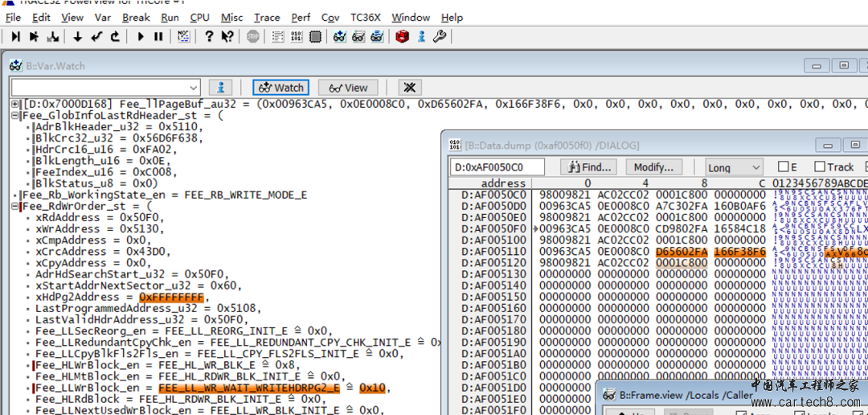The image size is (868, 415).
Task: Click the grayed STOP sign icon
Action: 252,36
